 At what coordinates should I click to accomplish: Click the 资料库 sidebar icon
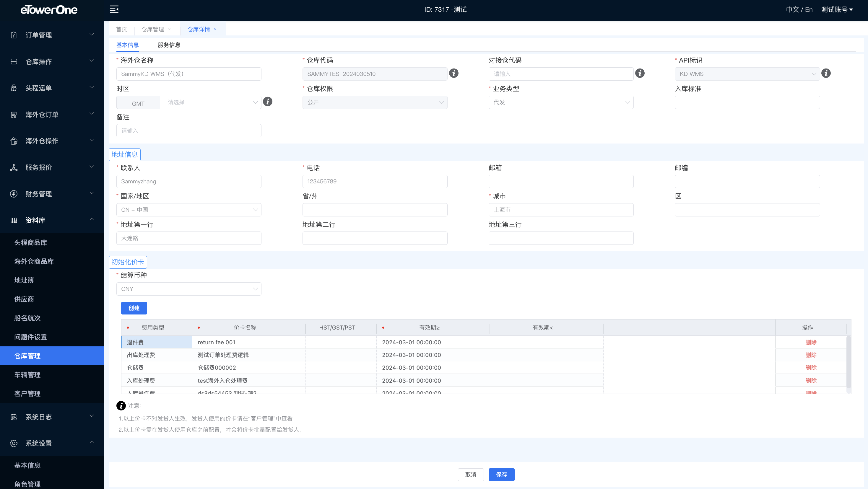pos(14,220)
